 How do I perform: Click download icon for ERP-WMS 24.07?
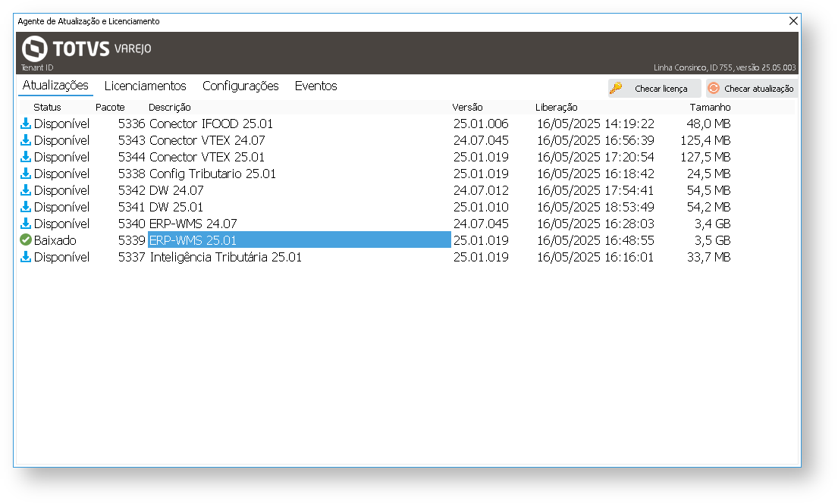coord(25,224)
